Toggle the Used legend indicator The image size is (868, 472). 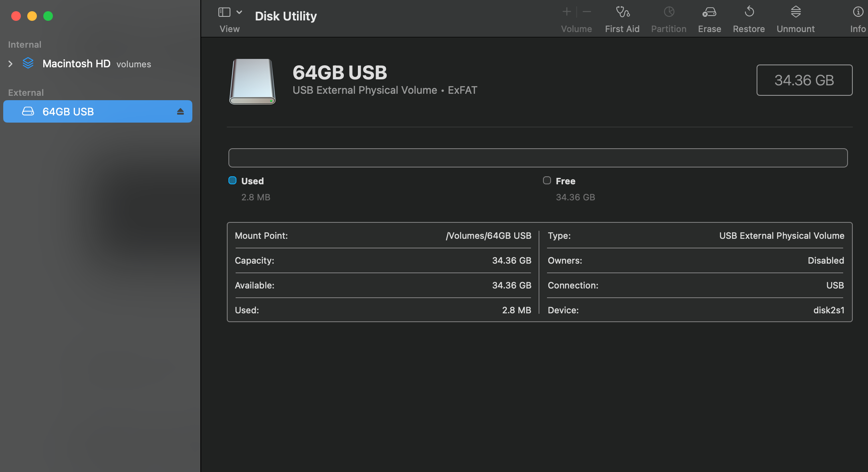pos(232,180)
